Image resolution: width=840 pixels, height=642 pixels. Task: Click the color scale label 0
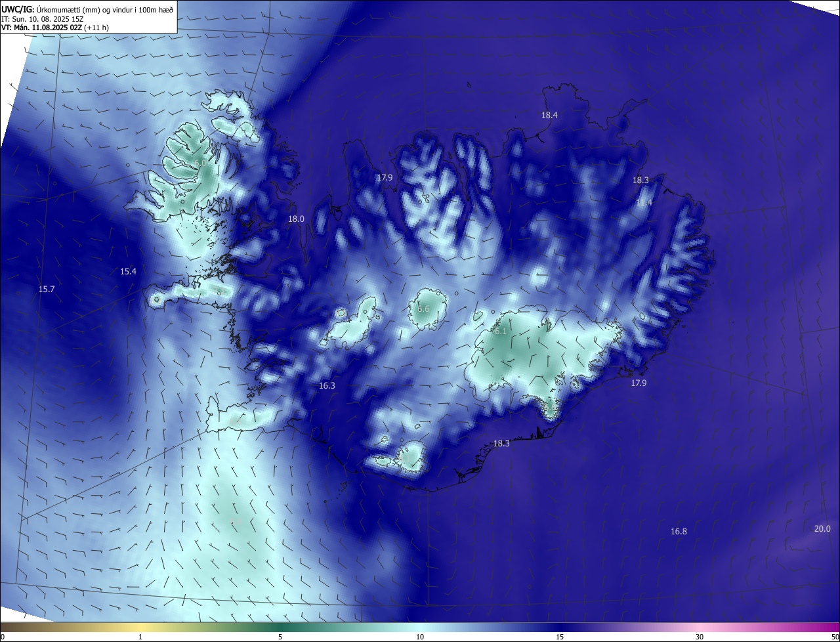tap(3, 637)
